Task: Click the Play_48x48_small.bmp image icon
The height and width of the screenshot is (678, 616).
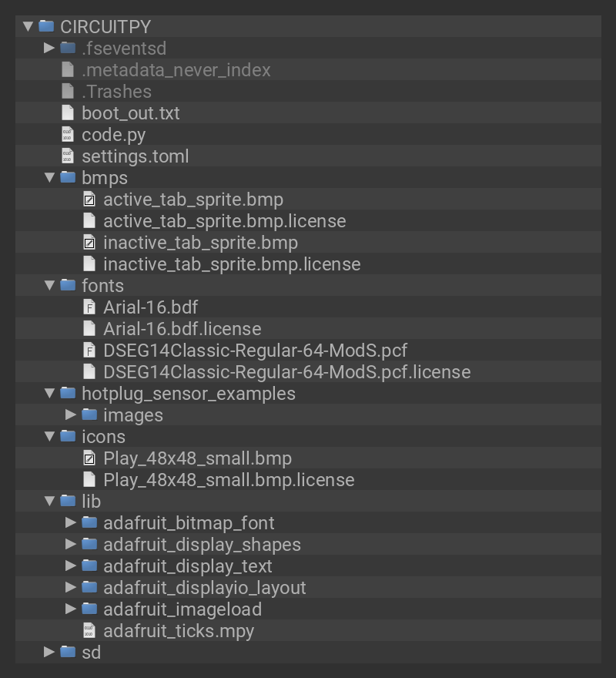Action: (89, 458)
